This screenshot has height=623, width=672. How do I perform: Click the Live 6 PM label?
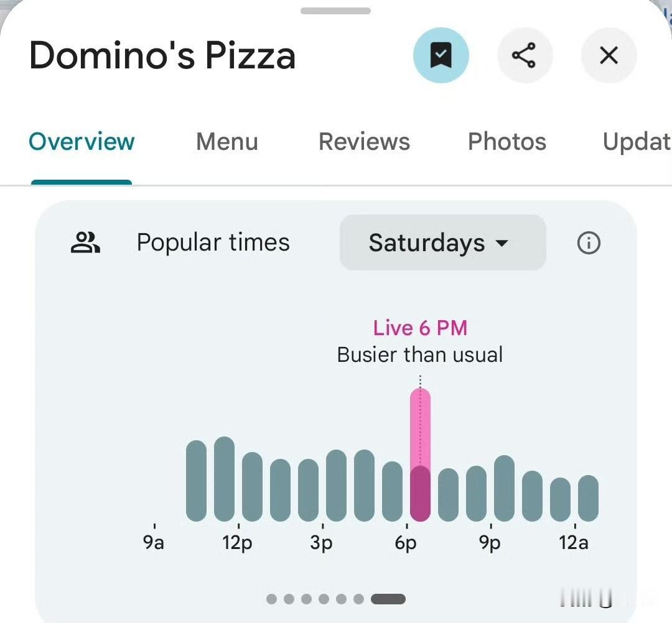[420, 328]
